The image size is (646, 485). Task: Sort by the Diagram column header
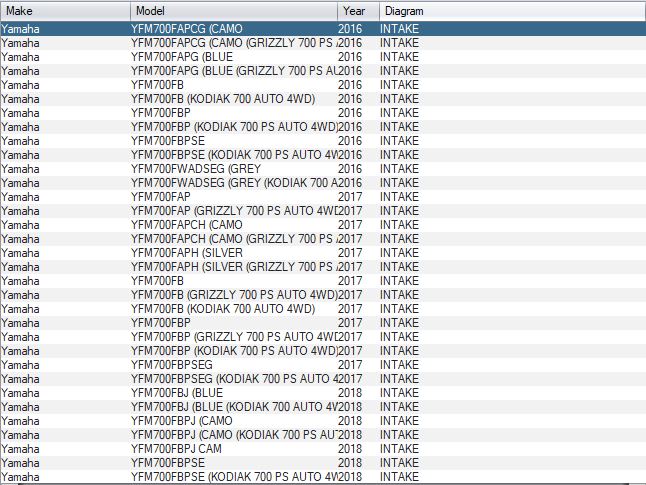pyautogui.click(x=512, y=11)
